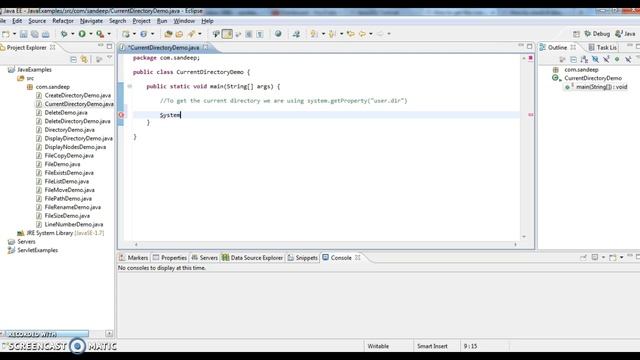Open New file dropdown arrow

click(x=14, y=34)
